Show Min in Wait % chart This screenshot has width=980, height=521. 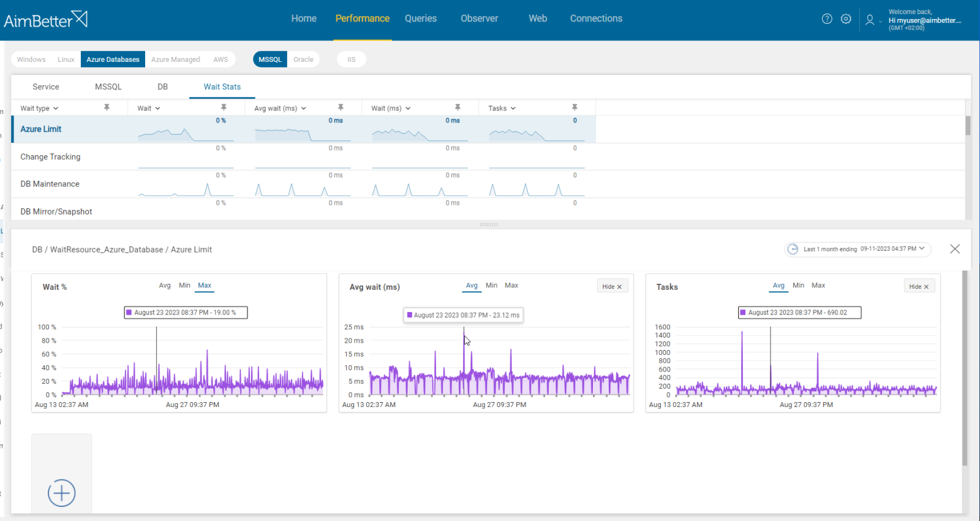tap(184, 286)
